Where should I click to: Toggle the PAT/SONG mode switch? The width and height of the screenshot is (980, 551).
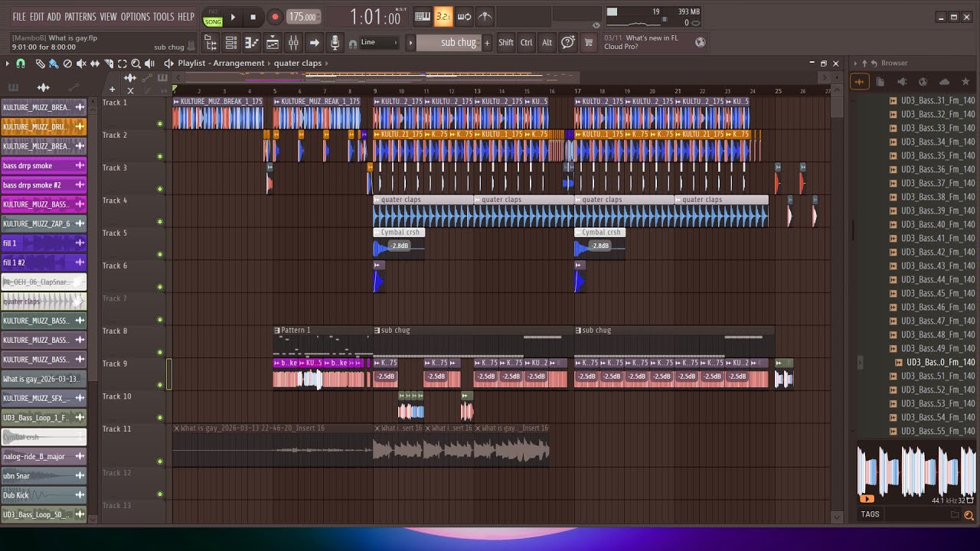214,17
